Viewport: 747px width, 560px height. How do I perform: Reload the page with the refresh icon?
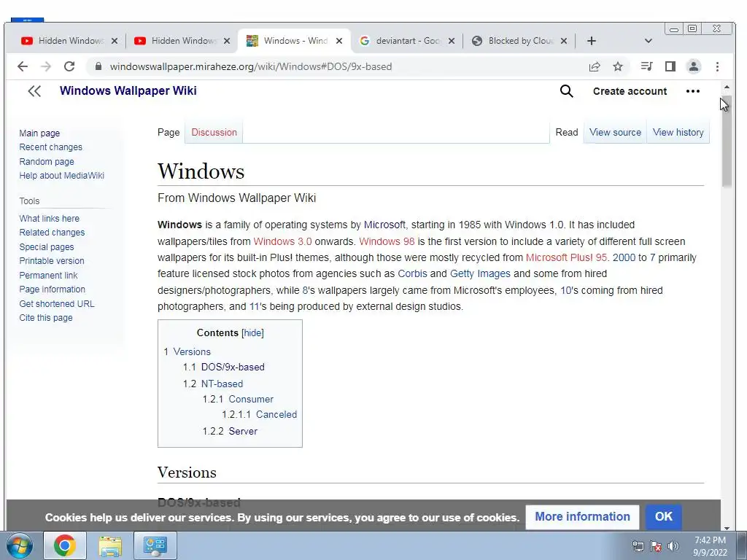(69, 66)
